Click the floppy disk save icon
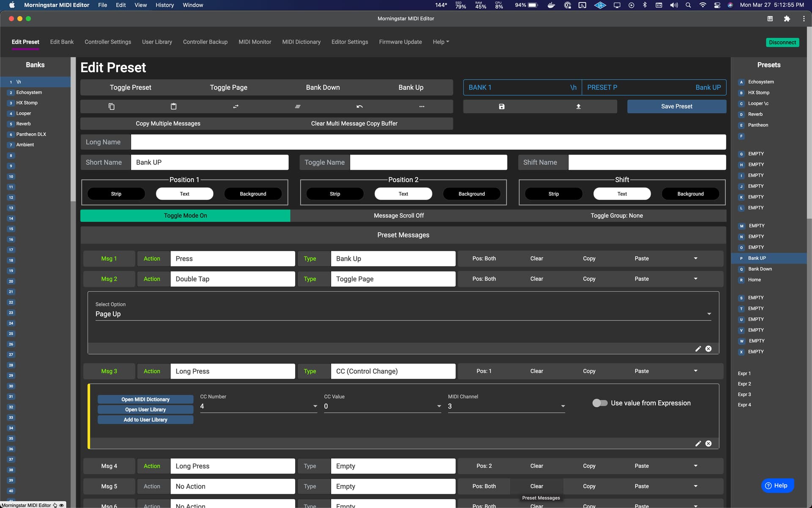Image resolution: width=812 pixels, height=508 pixels. pyautogui.click(x=502, y=107)
